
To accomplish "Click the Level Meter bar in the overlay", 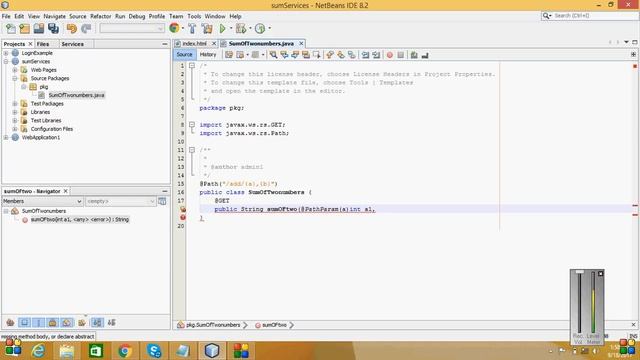I will pos(593,302).
